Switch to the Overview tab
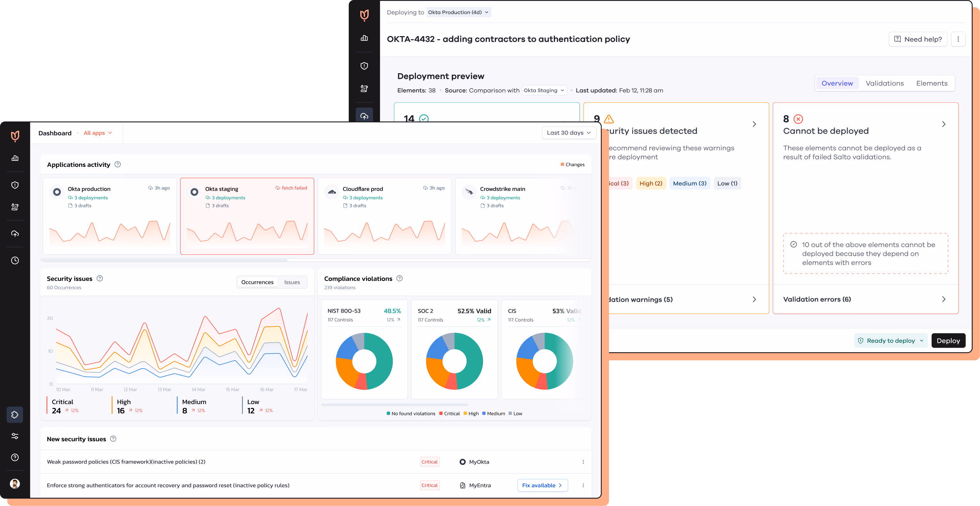The image size is (980, 506). [x=837, y=83]
